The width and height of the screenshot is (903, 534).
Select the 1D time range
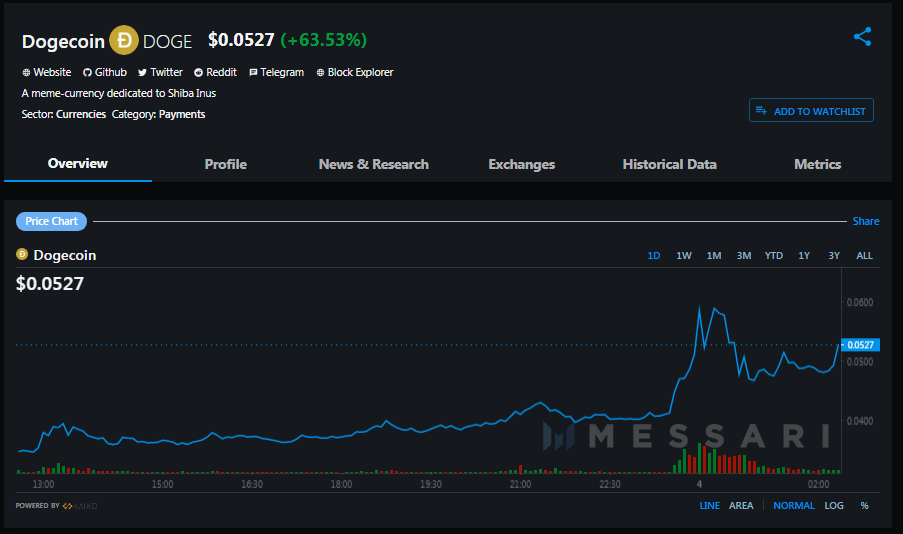654,255
